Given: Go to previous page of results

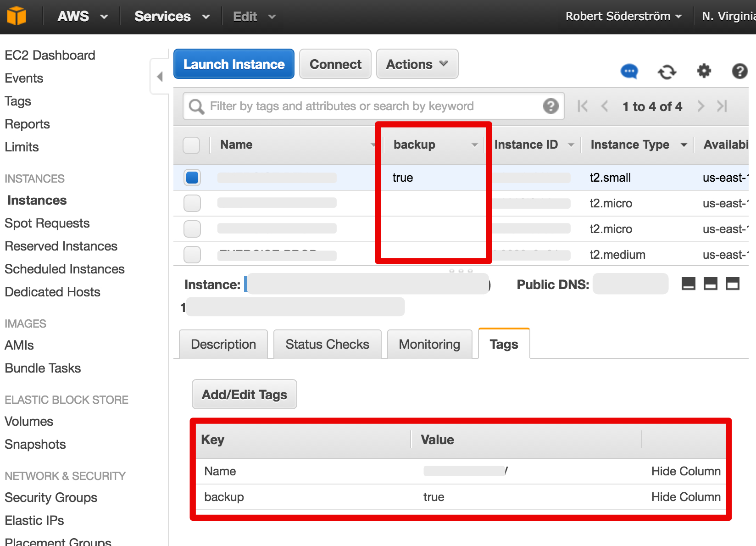Looking at the screenshot, I should (605, 106).
